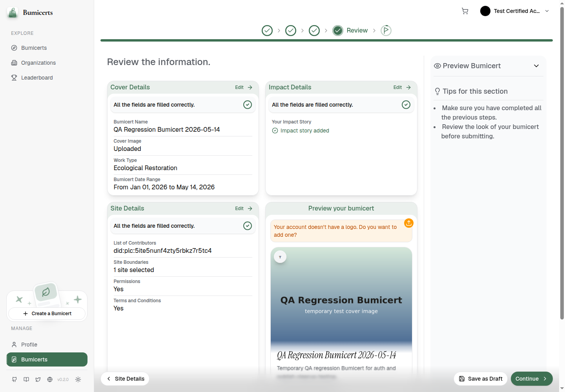
Task: Toggle the sun theme icon
Action: tap(78, 379)
